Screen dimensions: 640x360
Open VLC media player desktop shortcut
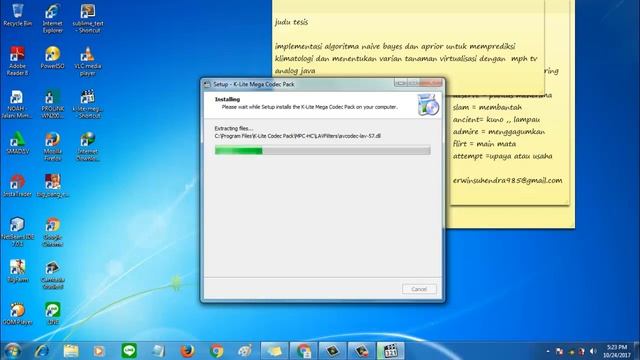tap(88, 61)
